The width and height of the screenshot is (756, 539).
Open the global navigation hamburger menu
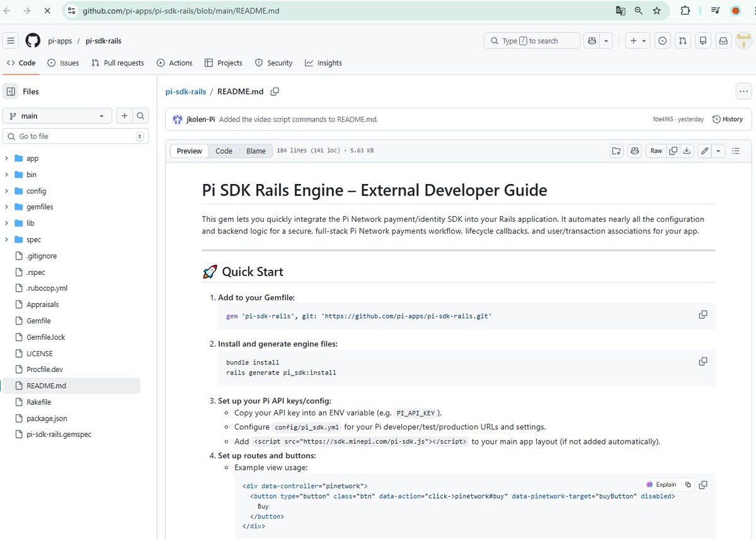[11, 41]
